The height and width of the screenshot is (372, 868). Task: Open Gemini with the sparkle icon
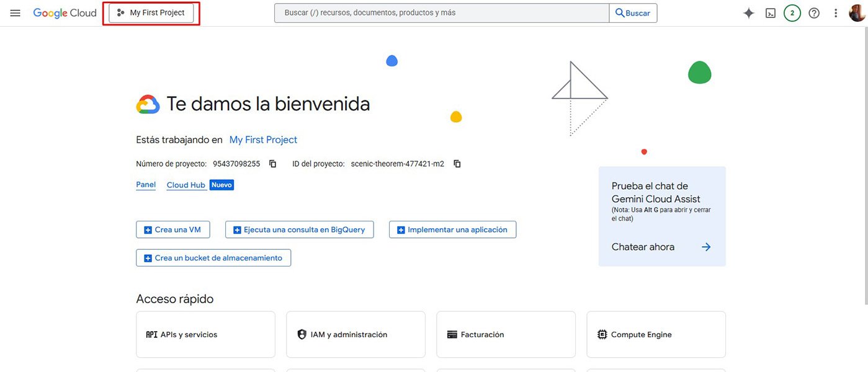click(748, 12)
